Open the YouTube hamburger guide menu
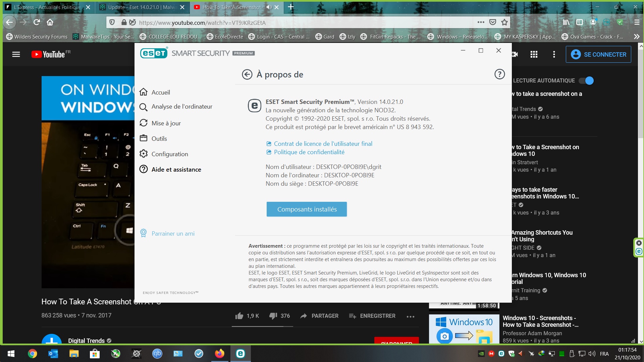The image size is (644, 362). 16,54
